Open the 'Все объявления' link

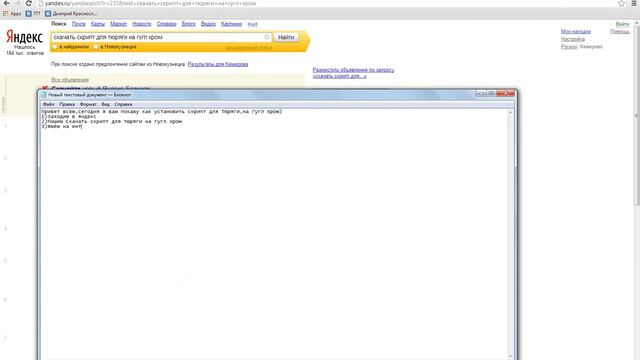pos(70,80)
